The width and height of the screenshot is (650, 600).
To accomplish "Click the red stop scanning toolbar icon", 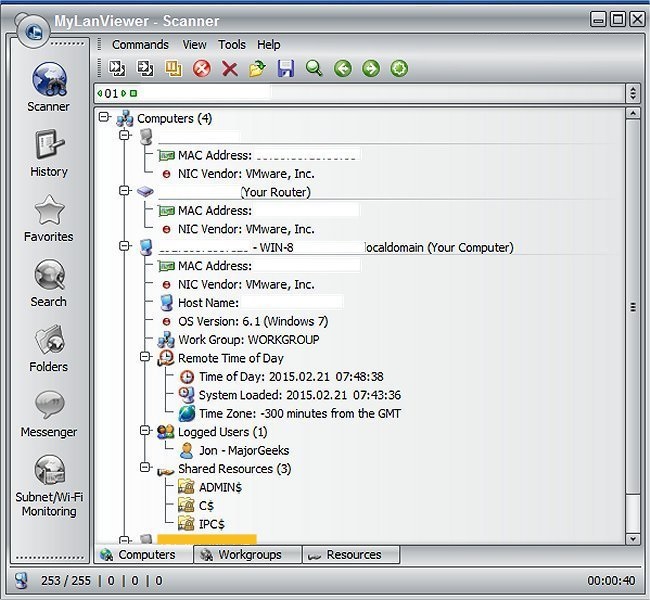I will point(201,69).
